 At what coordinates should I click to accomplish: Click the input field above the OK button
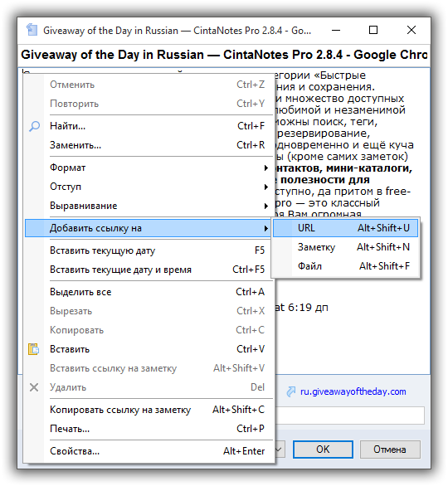coord(350,416)
